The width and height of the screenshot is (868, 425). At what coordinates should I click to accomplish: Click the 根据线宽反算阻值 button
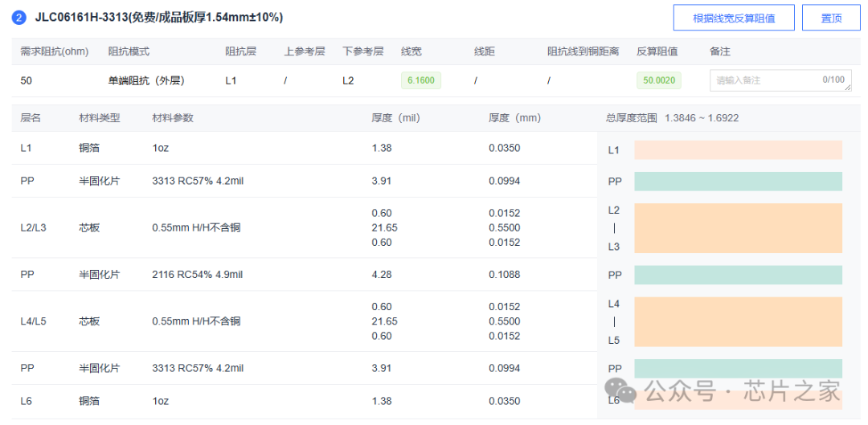click(734, 18)
